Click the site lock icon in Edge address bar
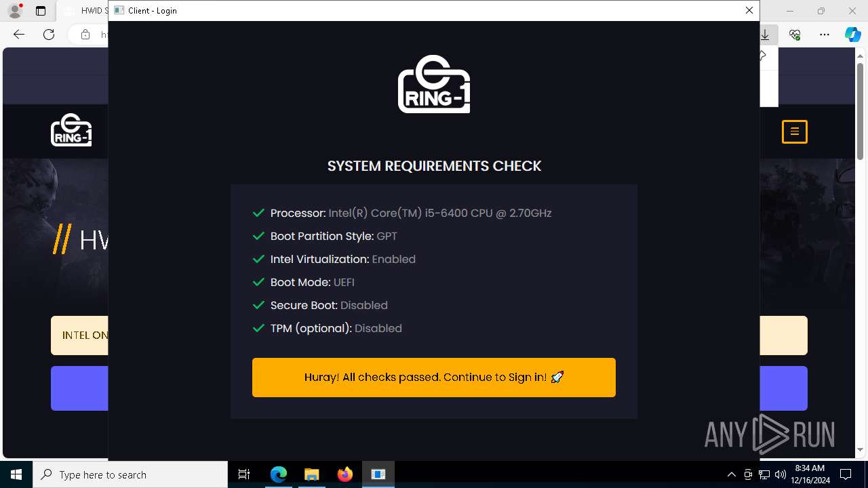This screenshot has height=488, width=868. (x=85, y=35)
